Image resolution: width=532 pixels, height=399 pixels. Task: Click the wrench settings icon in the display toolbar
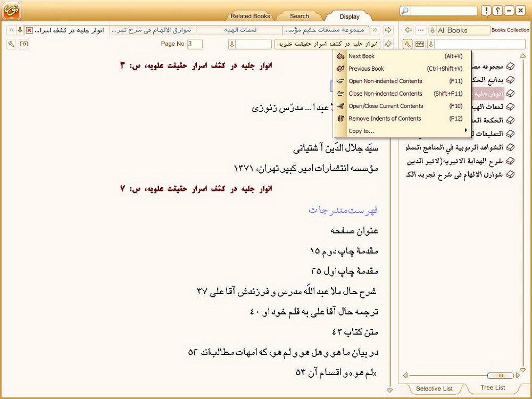(x=11, y=44)
